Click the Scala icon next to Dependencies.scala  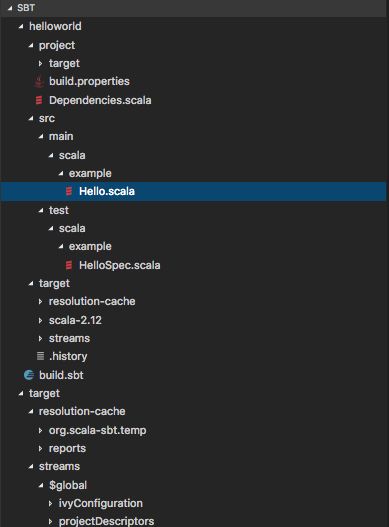39,100
